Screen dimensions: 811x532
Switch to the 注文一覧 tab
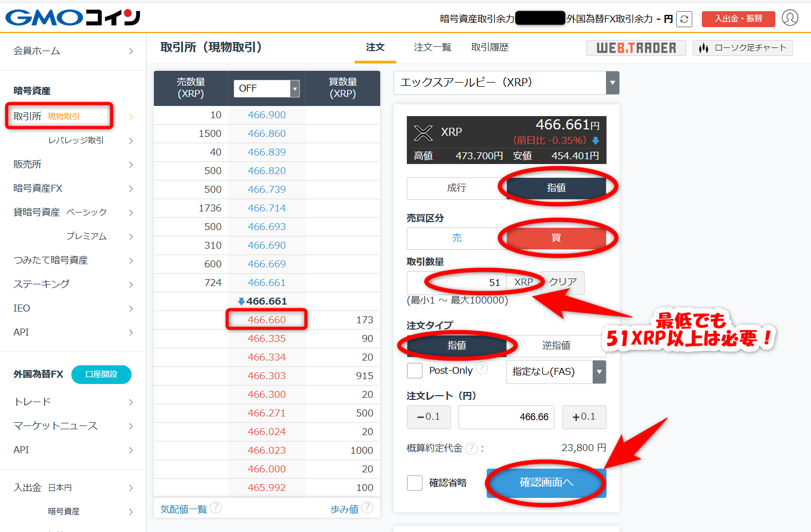coord(432,47)
